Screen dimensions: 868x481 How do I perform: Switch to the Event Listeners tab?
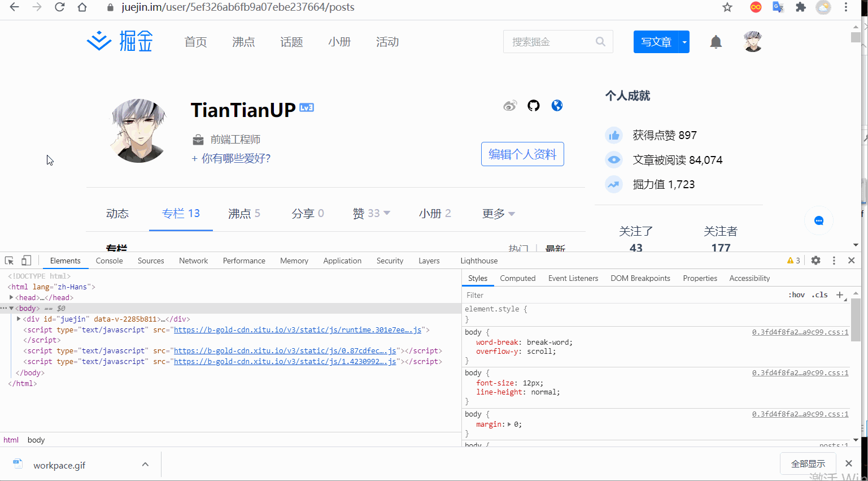(573, 278)
